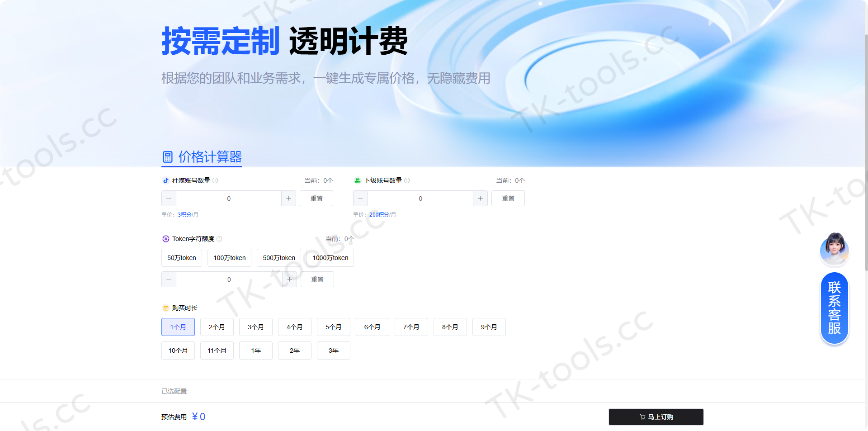This screenshot has width=868, height=431.
Task: Select the 500万token package
Action: click(x=279, y=258)
